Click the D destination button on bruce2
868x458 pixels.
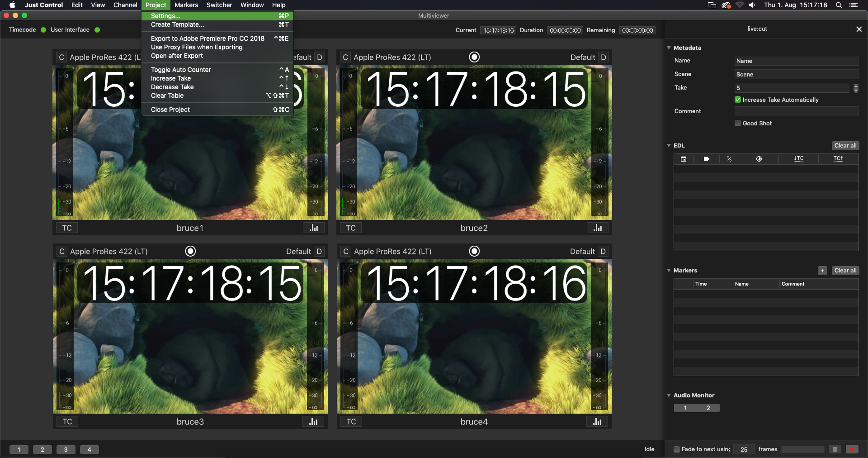[604, 57]
